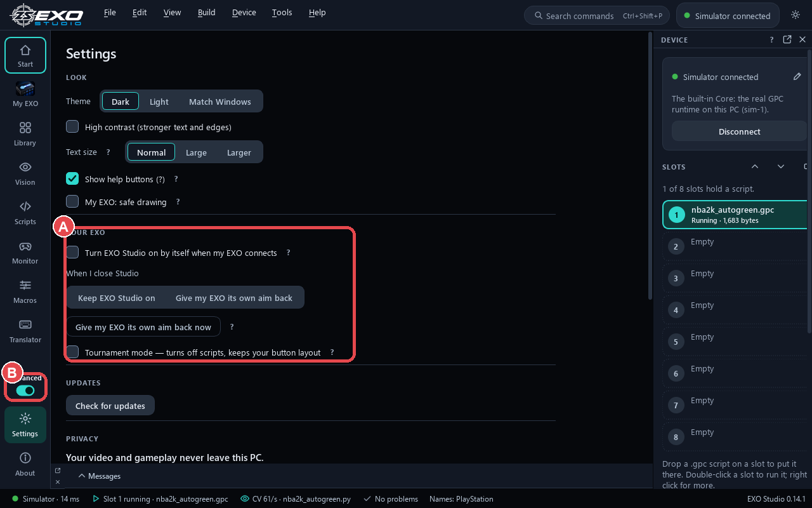The width and height of the screenshot is (812, 508).
Task: Click the Check for updates button
Action: [x=110, y=406]
